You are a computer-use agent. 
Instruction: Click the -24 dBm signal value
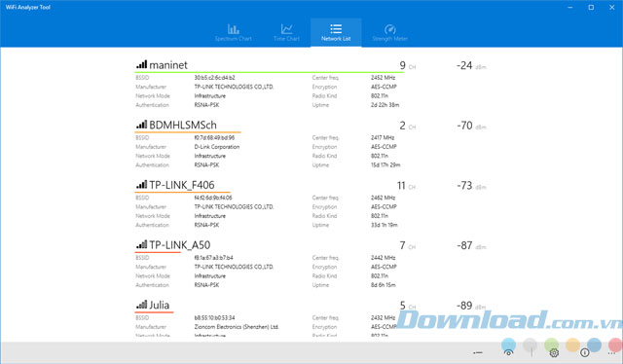coord(464,65)
